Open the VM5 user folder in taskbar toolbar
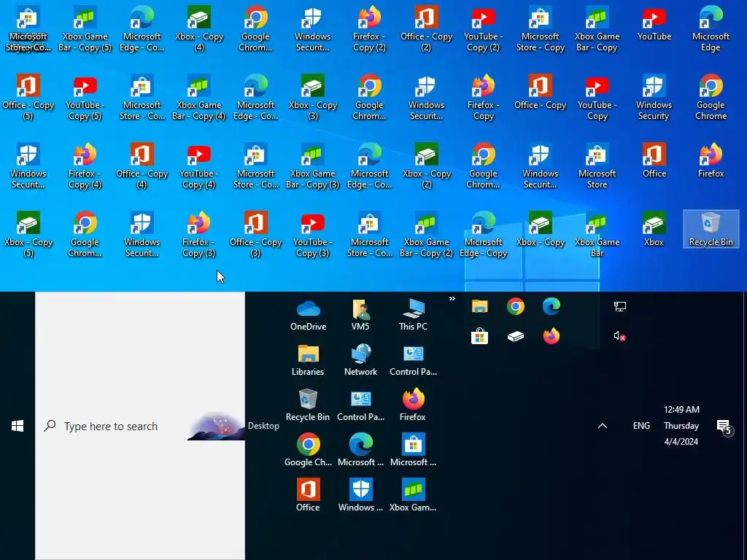The width and height of the screenshot is (747, 560). [x=360, y=315]
